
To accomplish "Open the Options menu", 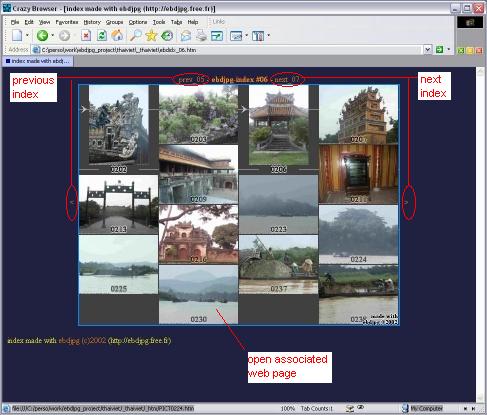I will (x=138, y=22).
